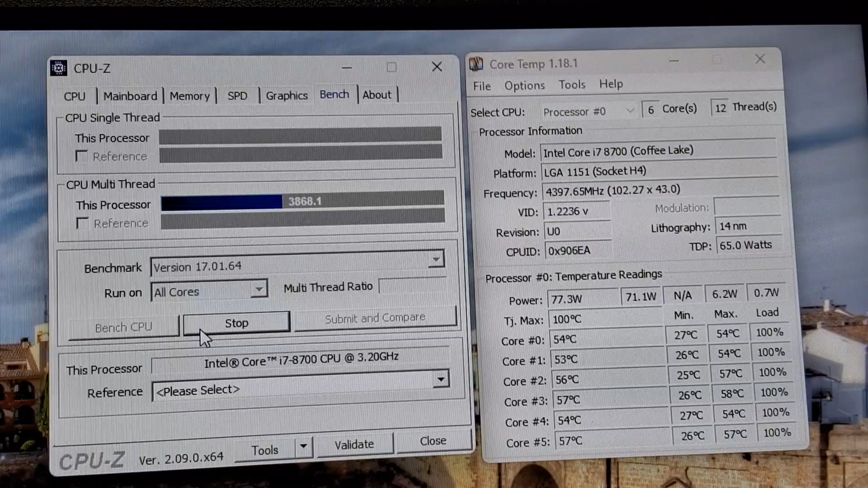868x488 pixels.
Task: Switch to the Mainboard tab
Action: (x=130, y=95)
